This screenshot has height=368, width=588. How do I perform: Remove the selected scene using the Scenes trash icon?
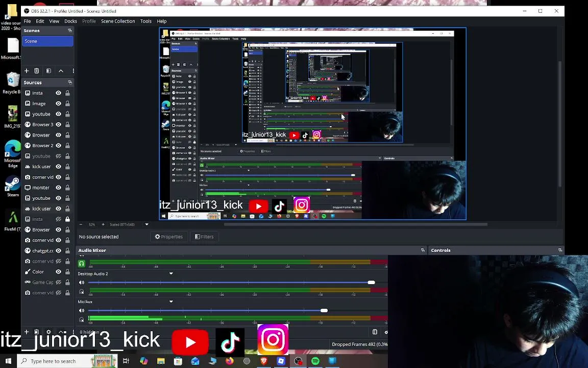[x=36, y=71]
